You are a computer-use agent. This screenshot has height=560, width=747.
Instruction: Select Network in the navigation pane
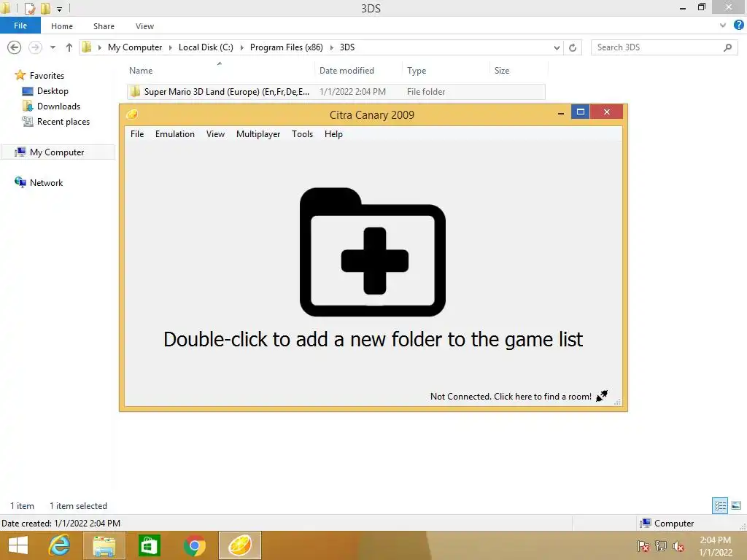tap(46, 183)
